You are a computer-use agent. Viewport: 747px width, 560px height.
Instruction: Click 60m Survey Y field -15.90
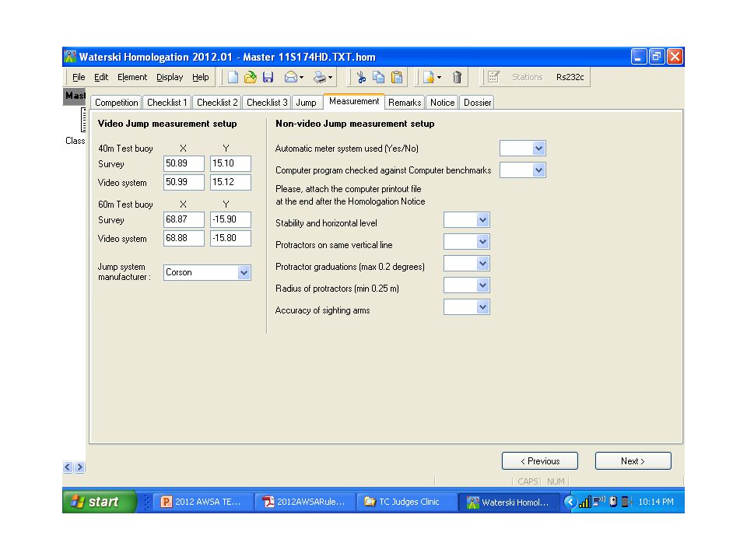[230, 219]
